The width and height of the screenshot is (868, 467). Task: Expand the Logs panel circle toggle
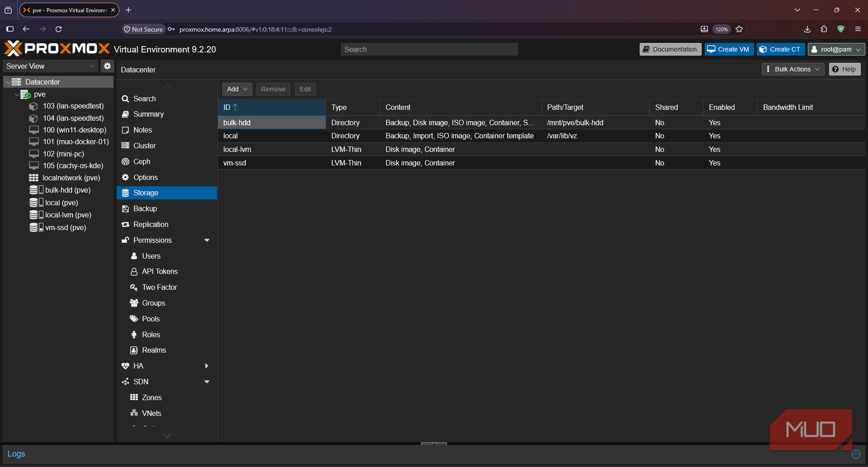(856, 454)
